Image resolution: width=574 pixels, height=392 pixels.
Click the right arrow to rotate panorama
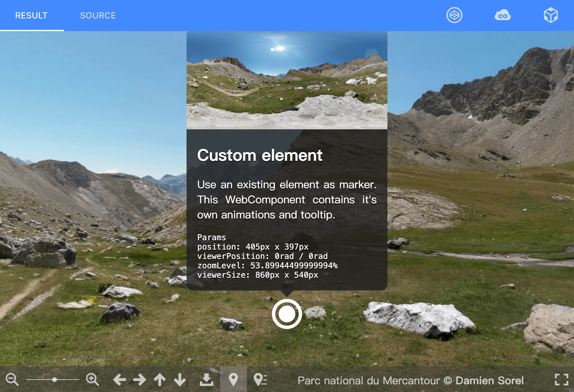point(140,380)
